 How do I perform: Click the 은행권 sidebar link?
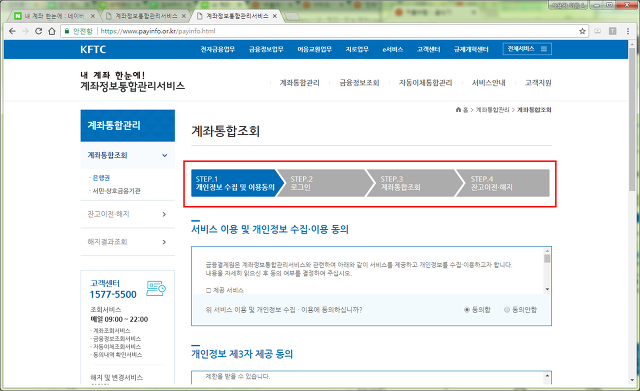[101, 178]
